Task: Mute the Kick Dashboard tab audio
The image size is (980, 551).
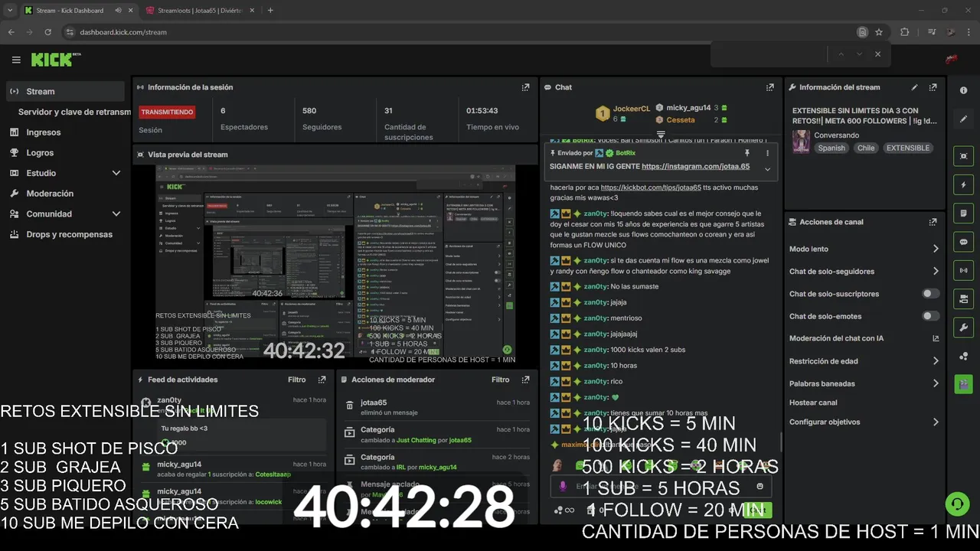Action: click(119, 11)
